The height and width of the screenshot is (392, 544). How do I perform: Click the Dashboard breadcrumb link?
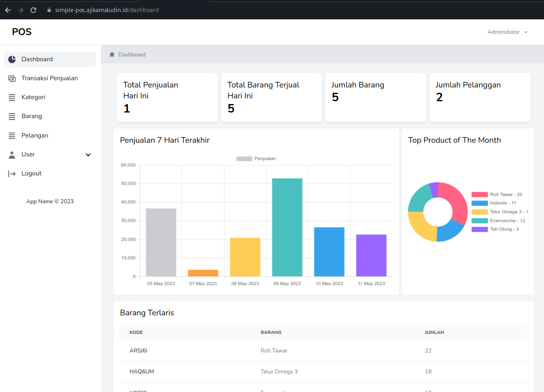[x=132, y=54]
